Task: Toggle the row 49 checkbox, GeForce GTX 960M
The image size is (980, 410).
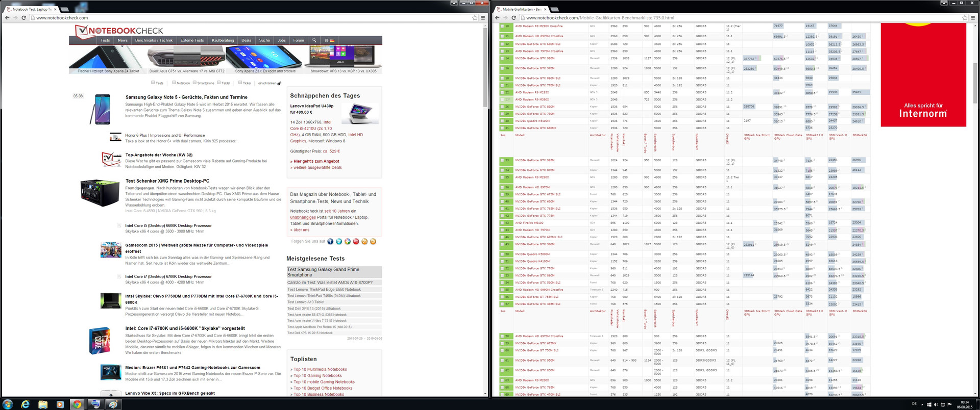Action: (x=502, y=244)
